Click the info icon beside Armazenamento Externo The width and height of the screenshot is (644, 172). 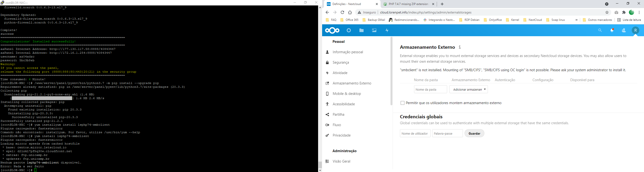point(460,47)
